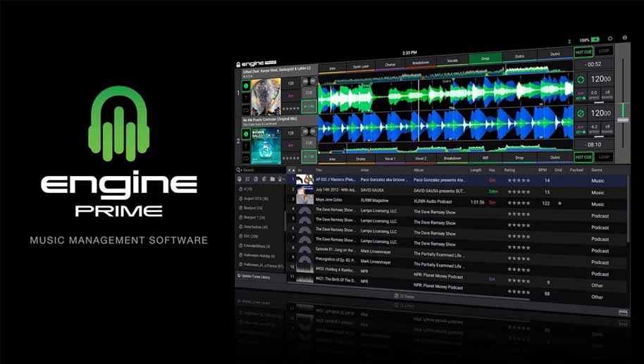The width and height of the screenshot is (644, 364).
Task: Click the deck 2 star rating
Action: point(290,158)
